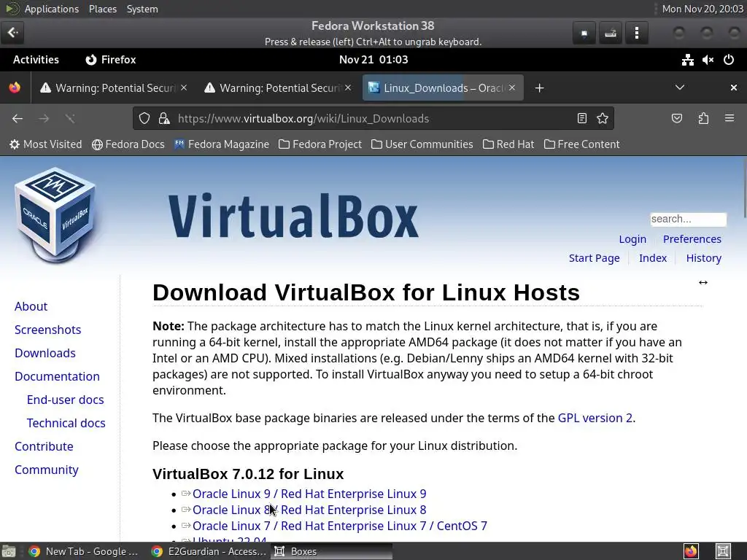
Task: Open Downloads in sidebar
Action: coord(44,353)
